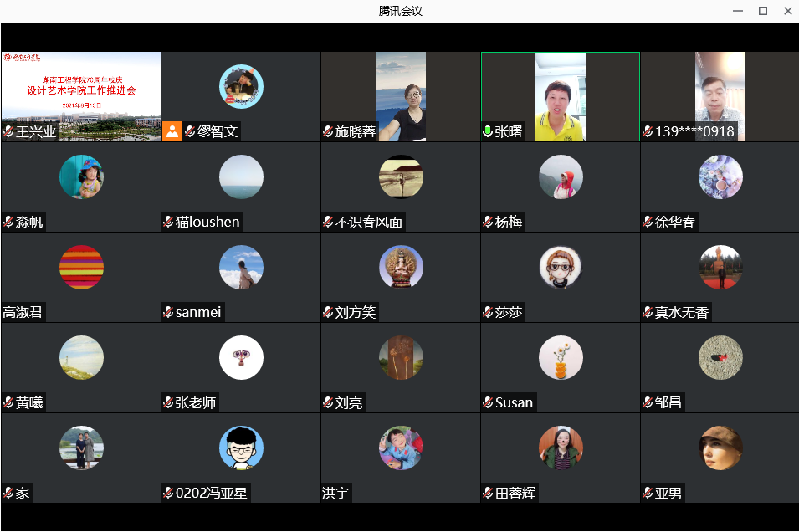The height and width of the screenshot is (532, 799).
Task: Select 亚男's avatar picture
Action: click(x=720, y=448)
